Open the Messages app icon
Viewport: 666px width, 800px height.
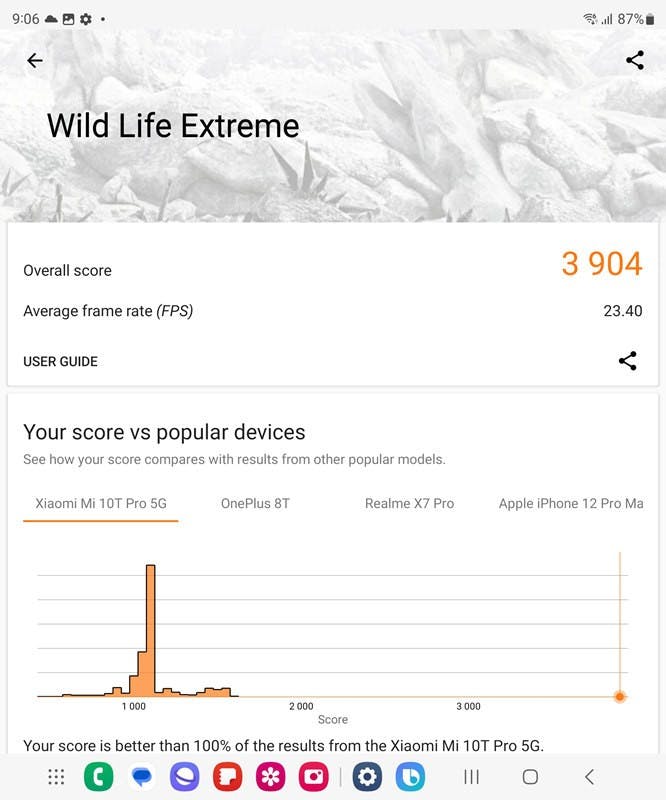(x=142, y=777)
